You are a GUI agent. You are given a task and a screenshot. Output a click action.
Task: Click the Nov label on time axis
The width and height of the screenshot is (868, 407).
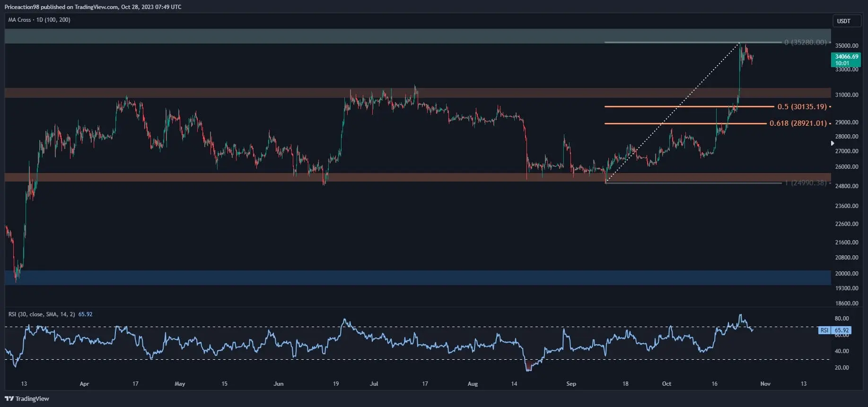tap(765, 384)
